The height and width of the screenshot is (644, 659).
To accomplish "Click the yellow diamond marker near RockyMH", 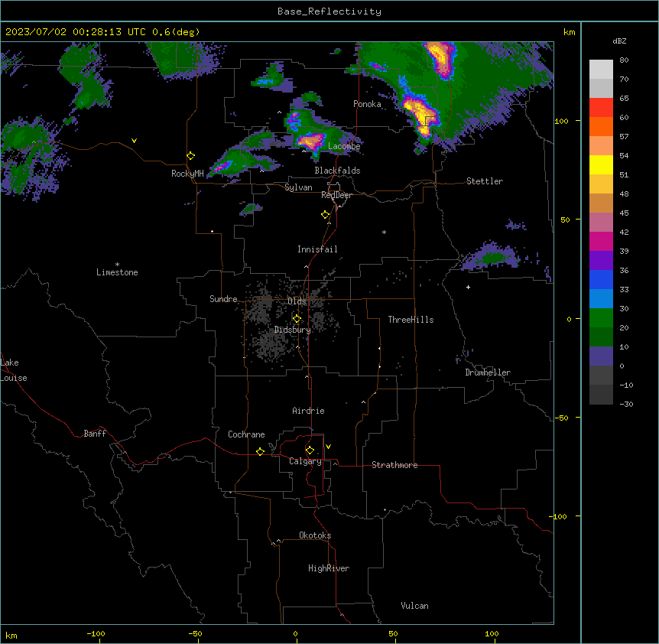I will 190,156.
